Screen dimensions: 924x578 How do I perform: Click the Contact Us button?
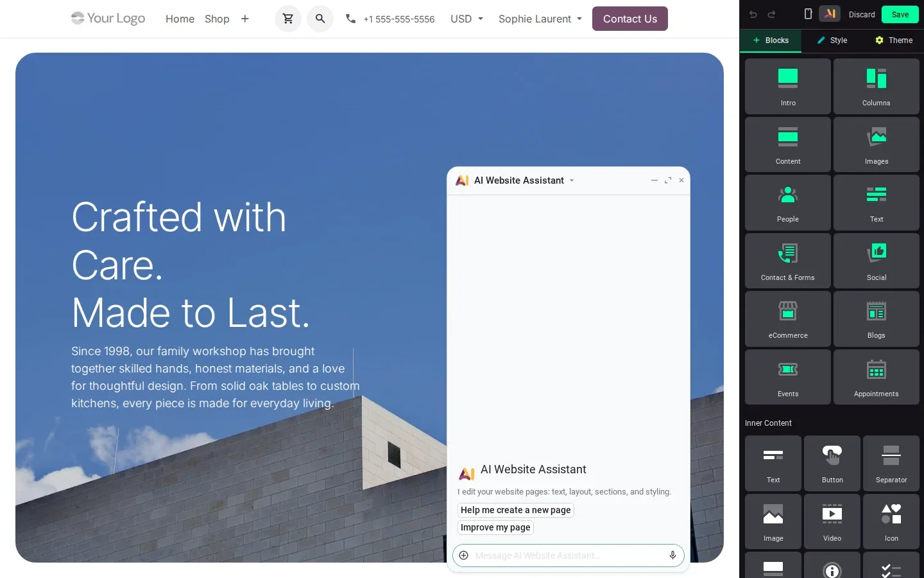click(x=630, y=19)
